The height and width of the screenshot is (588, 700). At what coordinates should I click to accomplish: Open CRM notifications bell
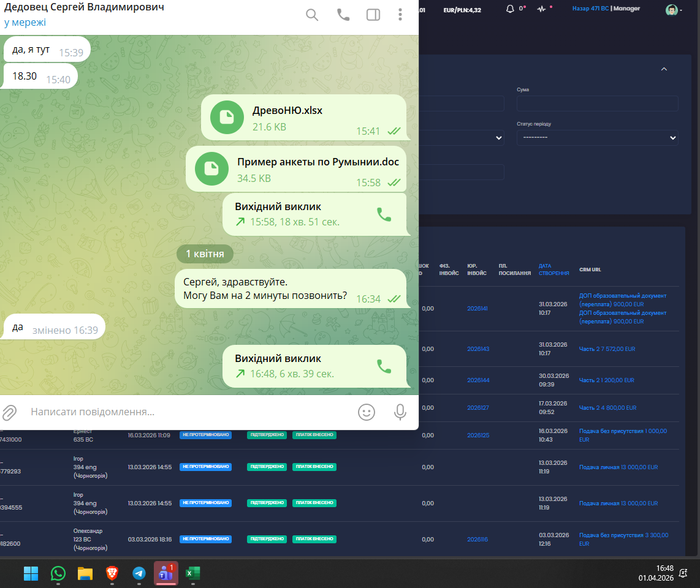point(510,9)
